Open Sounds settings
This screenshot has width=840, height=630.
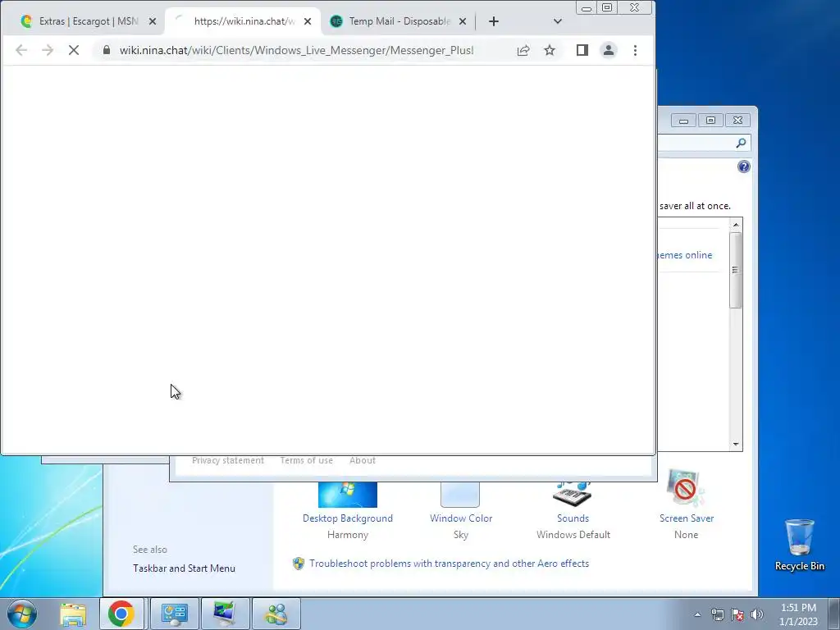[x=573, y=511]
